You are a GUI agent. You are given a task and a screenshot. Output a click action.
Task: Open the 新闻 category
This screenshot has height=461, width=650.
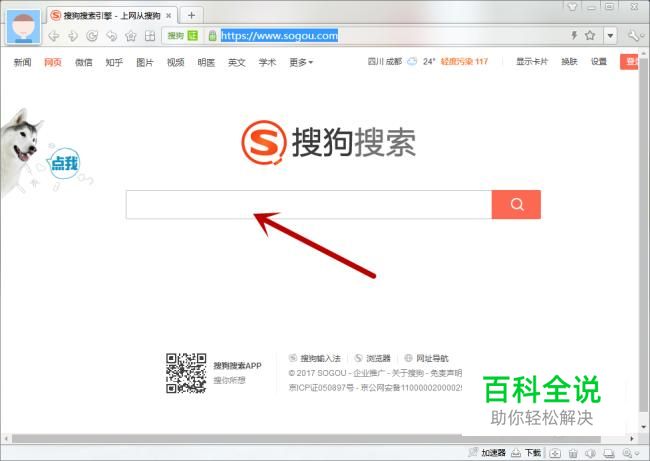coord(22,62)
